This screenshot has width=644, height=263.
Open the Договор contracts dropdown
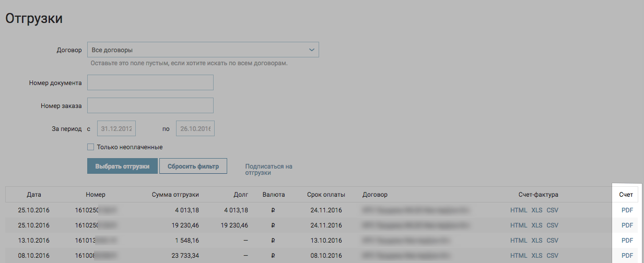click(203, 50)
